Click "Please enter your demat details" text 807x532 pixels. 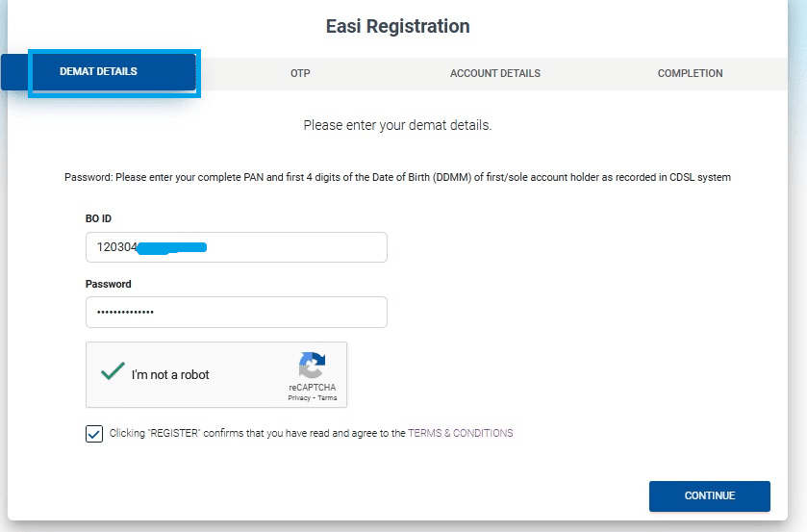tap(397, 125)
